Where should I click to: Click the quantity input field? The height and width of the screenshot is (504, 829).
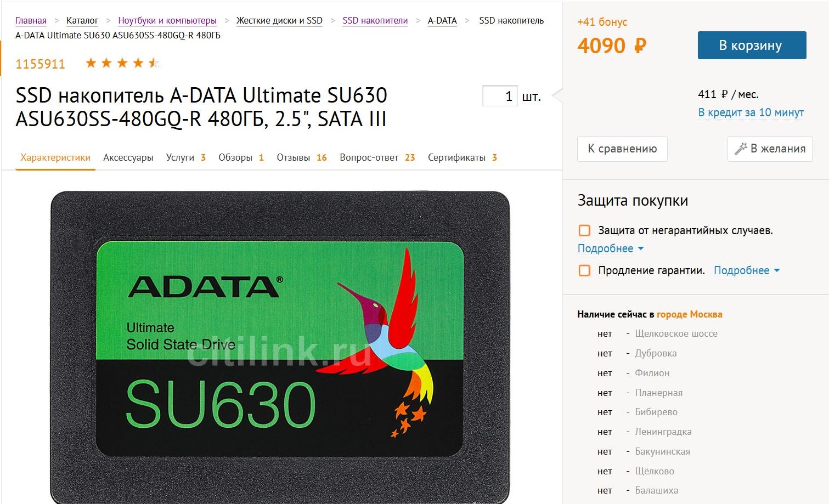coord(499,96)
